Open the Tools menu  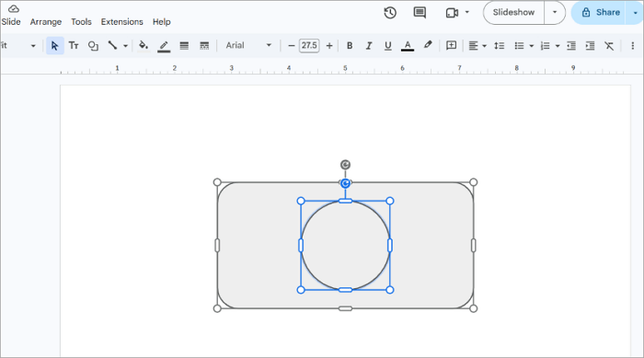click(81, 22)
